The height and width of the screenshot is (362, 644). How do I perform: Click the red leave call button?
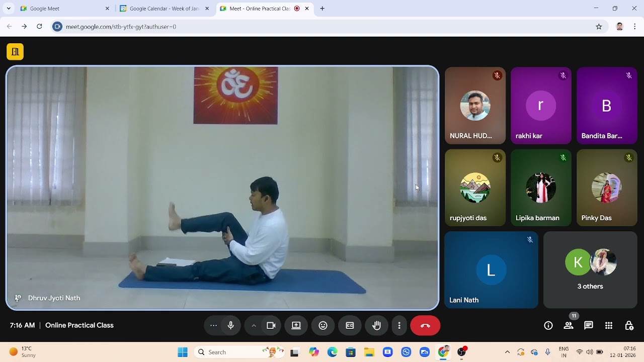point(425,325)
